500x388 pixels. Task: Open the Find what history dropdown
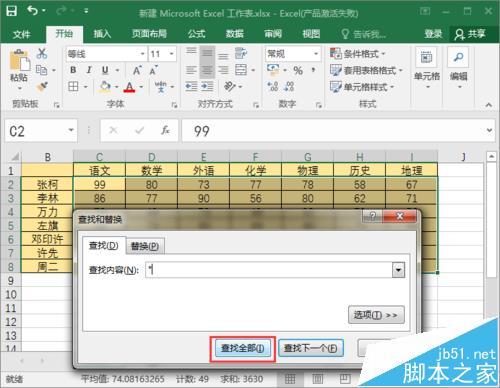(399, 270)
